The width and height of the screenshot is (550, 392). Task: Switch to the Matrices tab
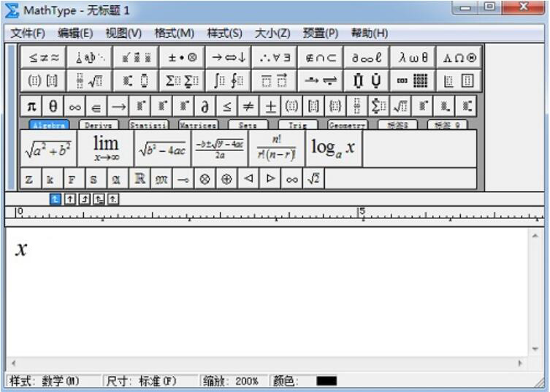pyautogui.click(x=198, y=125)
